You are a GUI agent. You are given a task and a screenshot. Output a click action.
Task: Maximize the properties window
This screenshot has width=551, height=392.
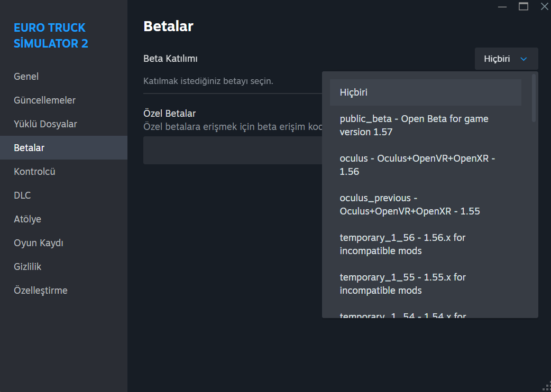tap(524, 6)
